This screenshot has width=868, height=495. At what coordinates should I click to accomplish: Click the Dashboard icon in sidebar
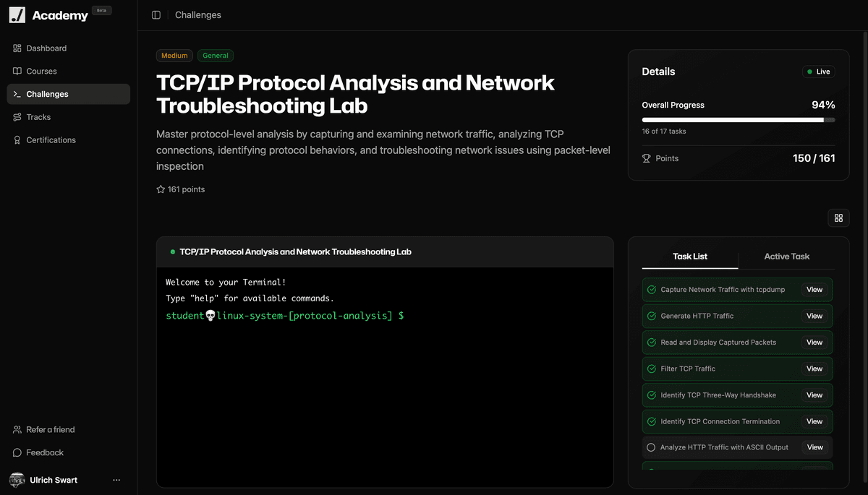coord(17,48)
